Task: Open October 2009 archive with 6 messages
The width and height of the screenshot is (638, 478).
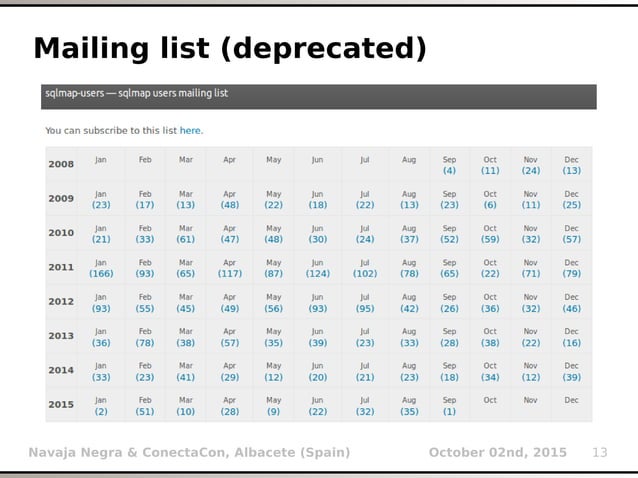Action: coord(490,205)
